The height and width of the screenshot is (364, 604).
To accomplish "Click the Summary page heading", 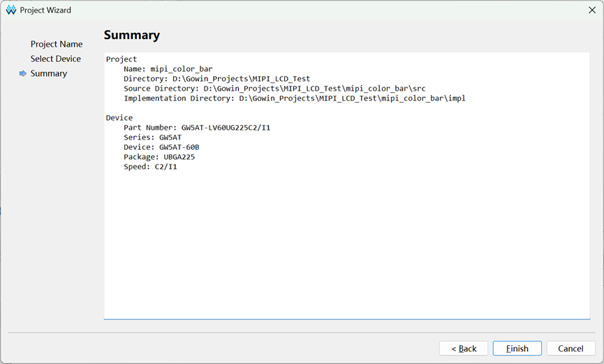I will pyautogui.click(x=132, y=35).
